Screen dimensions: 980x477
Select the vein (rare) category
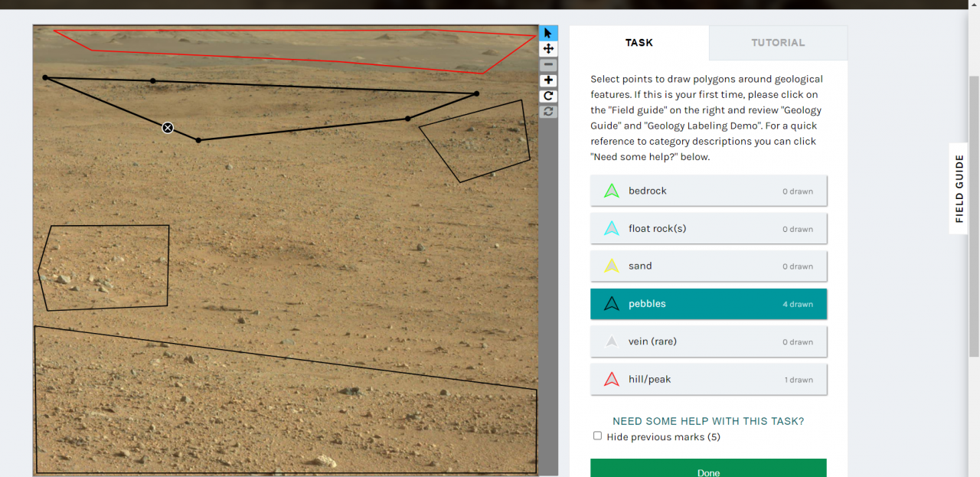tap(709, 341)
